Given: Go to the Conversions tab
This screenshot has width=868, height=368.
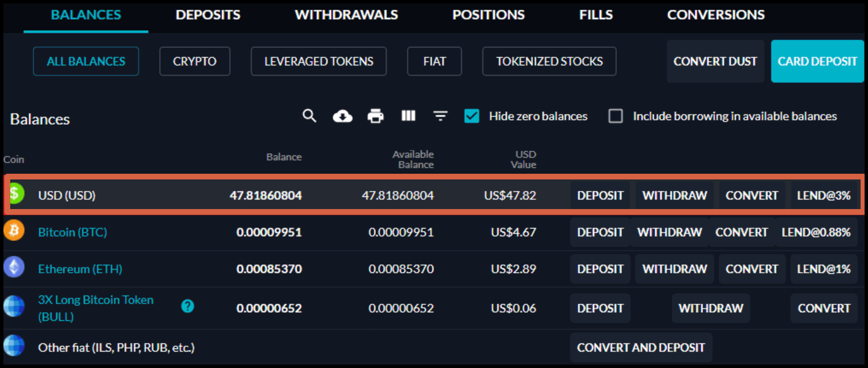Looking at the screenshot, I should click(716, 15).
